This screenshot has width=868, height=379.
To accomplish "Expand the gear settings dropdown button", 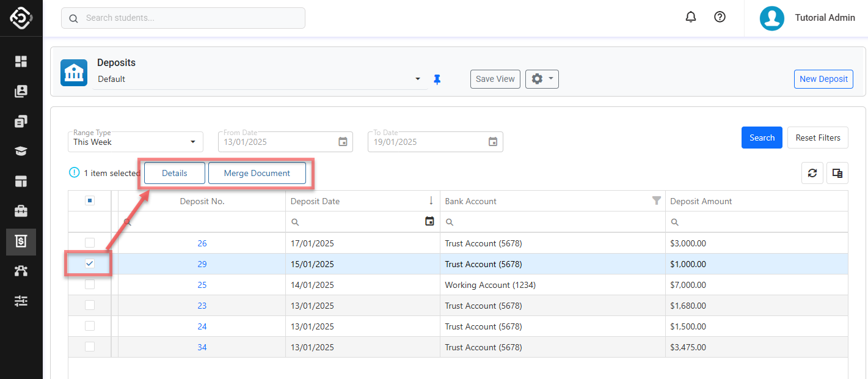I will click(x=542, y=79).
